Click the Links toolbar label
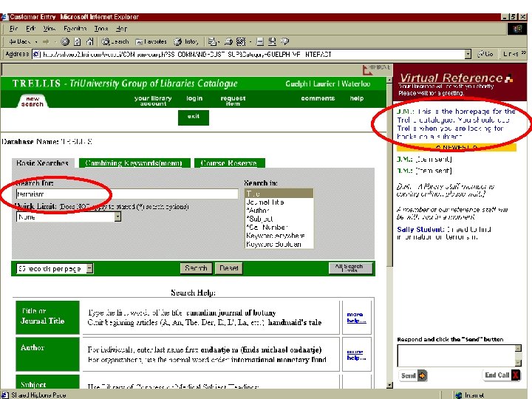The height and width of the screenshot is (399, 532). (513, 54)
